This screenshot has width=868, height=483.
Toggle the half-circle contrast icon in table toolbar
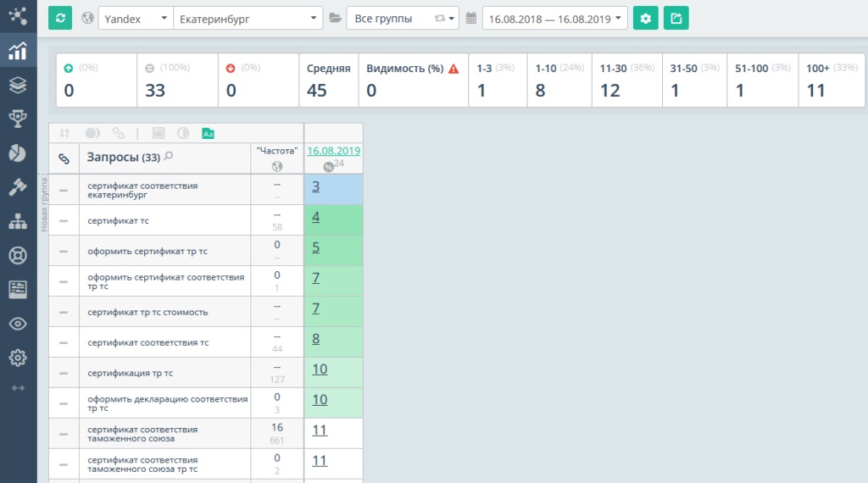point(182,133)
